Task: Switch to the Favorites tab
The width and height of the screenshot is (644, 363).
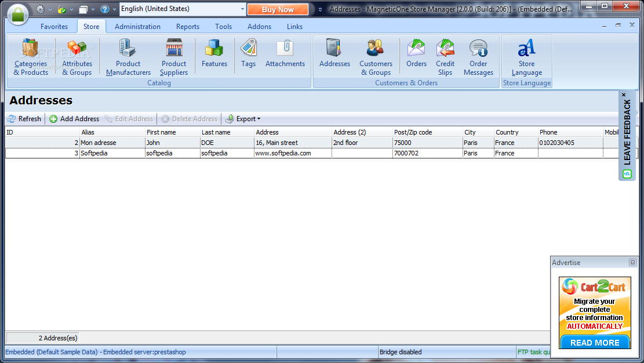Action: point(54,26)
